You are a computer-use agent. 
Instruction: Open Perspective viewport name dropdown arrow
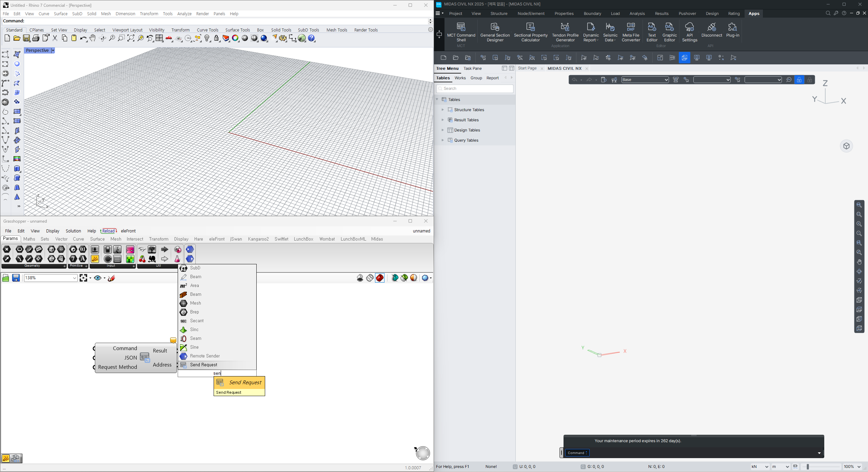pyautogui.click(x=53, y=50)
